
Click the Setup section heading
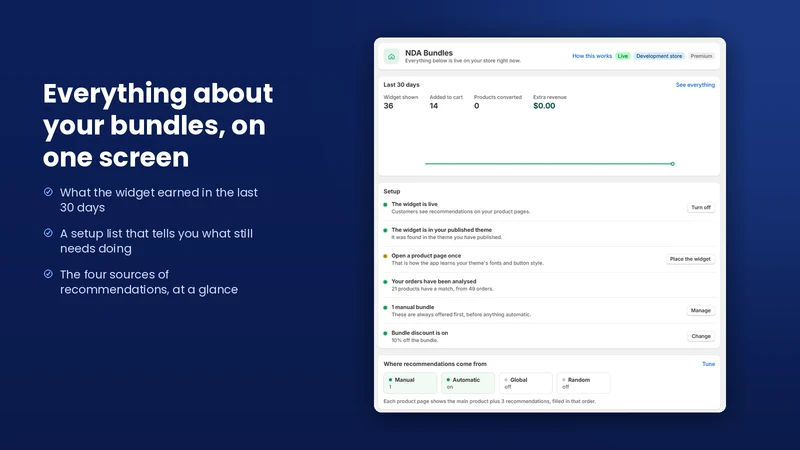(x=392, y=191)
